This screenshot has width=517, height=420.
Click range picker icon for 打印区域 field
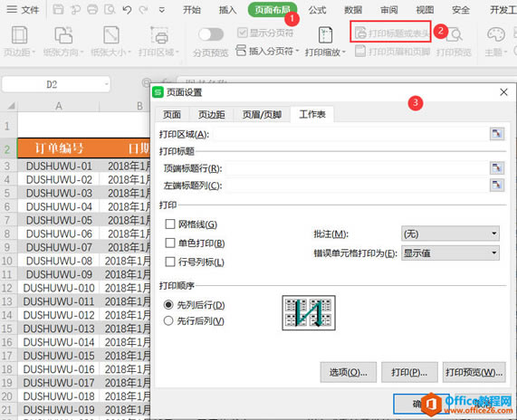(496, 134)
